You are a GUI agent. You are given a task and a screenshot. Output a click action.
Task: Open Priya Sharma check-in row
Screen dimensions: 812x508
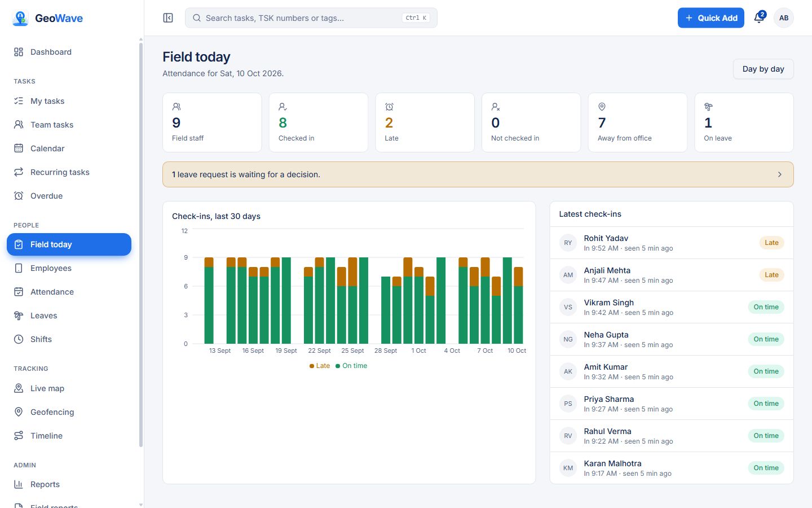coord(672,404)
